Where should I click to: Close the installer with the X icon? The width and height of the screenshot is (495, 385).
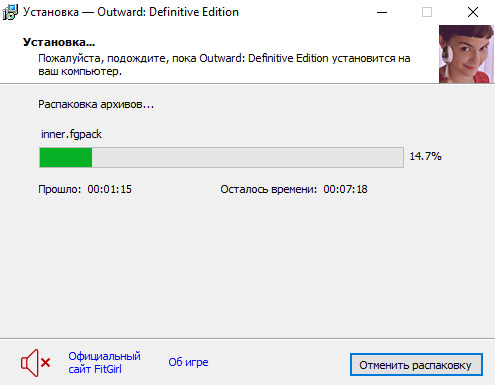point(473,13)
